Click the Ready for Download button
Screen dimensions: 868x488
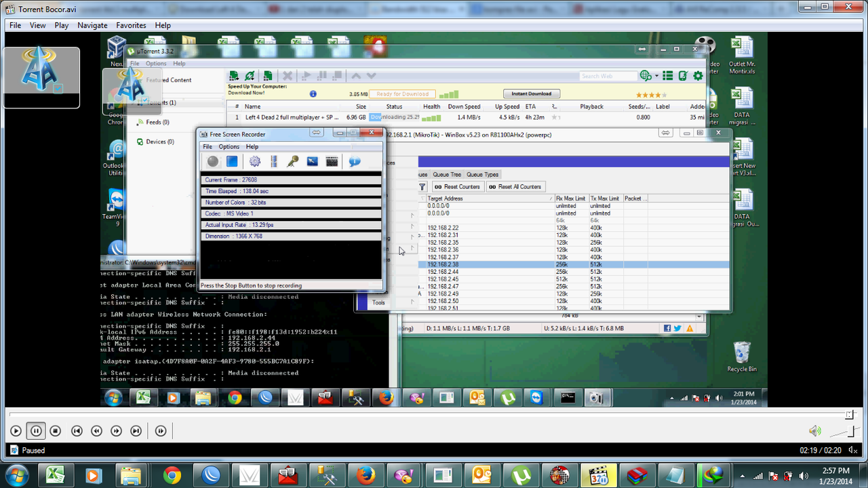(x=402, y=94)
